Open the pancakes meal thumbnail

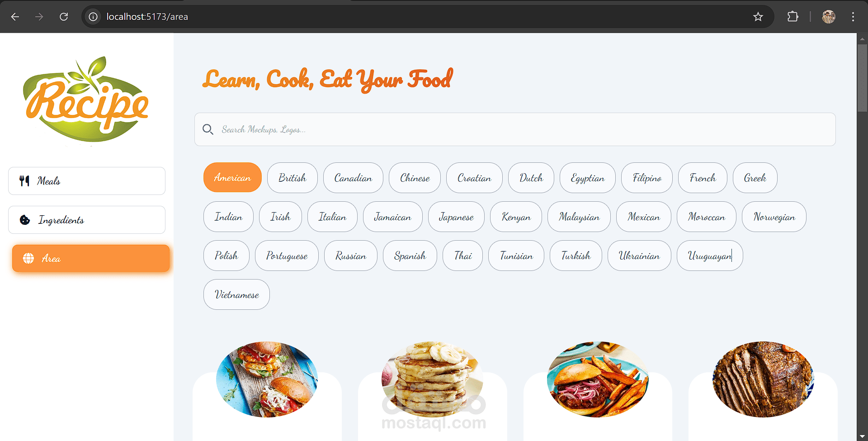(432, 379)
